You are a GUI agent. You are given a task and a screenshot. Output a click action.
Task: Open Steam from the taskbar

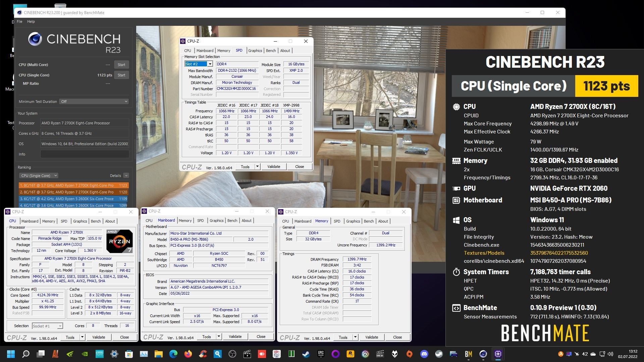coord(306,354)
